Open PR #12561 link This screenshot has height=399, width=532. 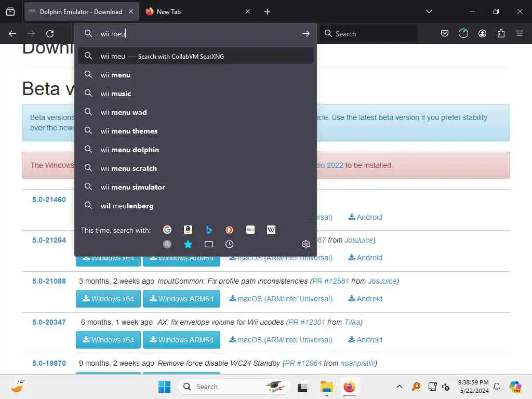coord(330,281)
